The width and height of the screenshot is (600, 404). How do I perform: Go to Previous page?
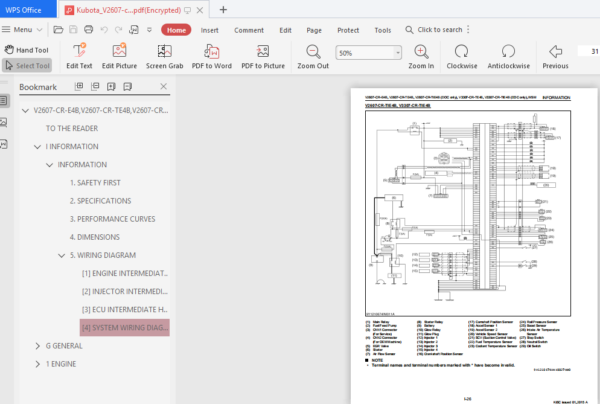pos(555,56)
